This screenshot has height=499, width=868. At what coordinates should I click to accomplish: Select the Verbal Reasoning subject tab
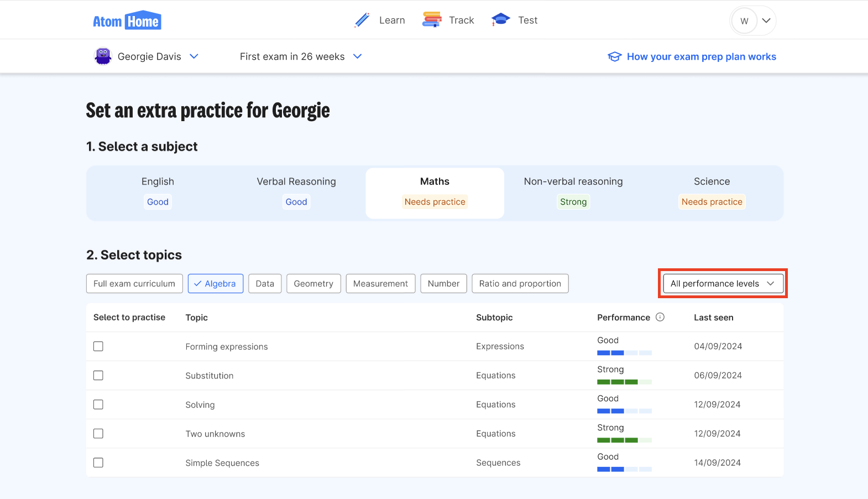(296, 193)
